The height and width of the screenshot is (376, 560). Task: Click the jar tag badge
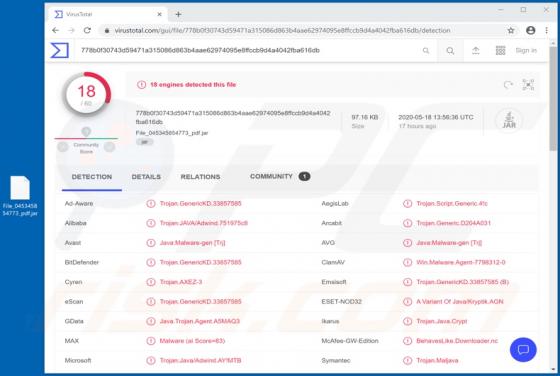[x=144, y=142]
